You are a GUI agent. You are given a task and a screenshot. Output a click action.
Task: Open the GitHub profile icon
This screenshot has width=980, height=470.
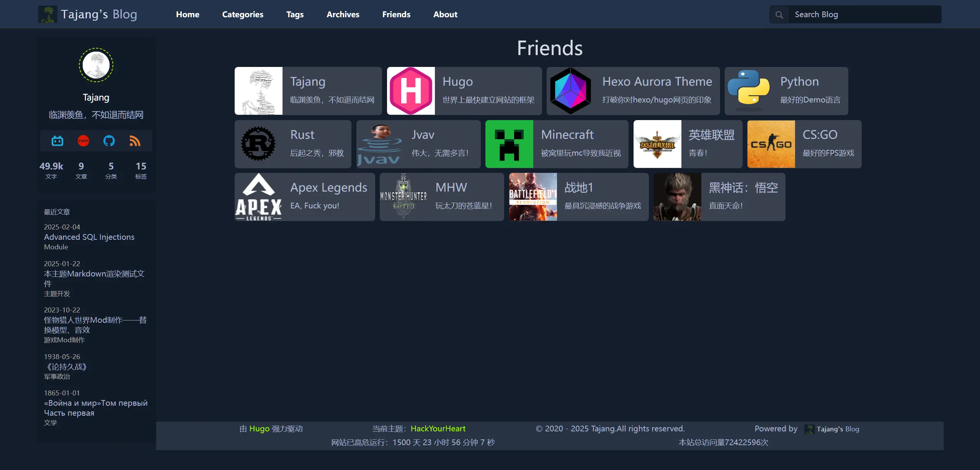coord(109,141)
